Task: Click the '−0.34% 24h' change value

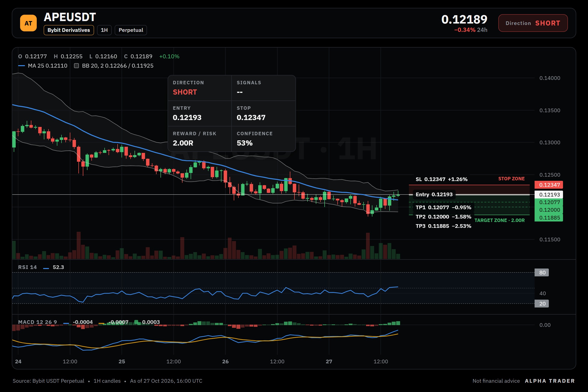Action: click(470, 30)
